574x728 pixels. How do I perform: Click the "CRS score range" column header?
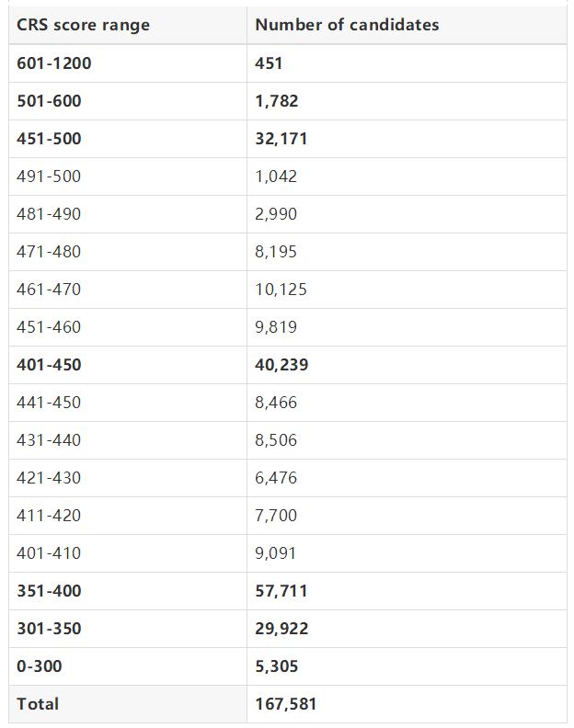point(83,25)
